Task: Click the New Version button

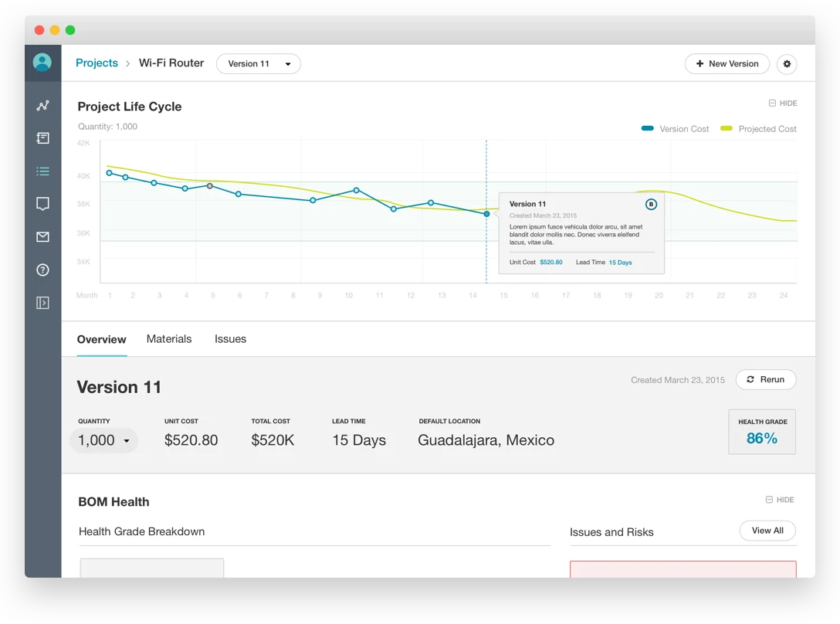Action: [727, 64]
